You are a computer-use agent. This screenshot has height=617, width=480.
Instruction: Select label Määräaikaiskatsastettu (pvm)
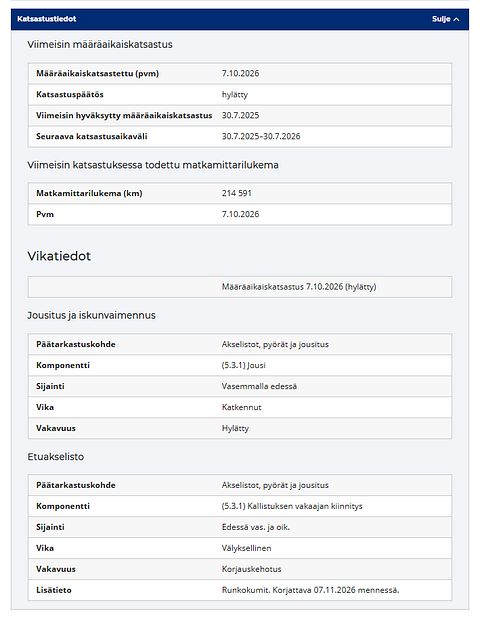click(x=98, y=74)
